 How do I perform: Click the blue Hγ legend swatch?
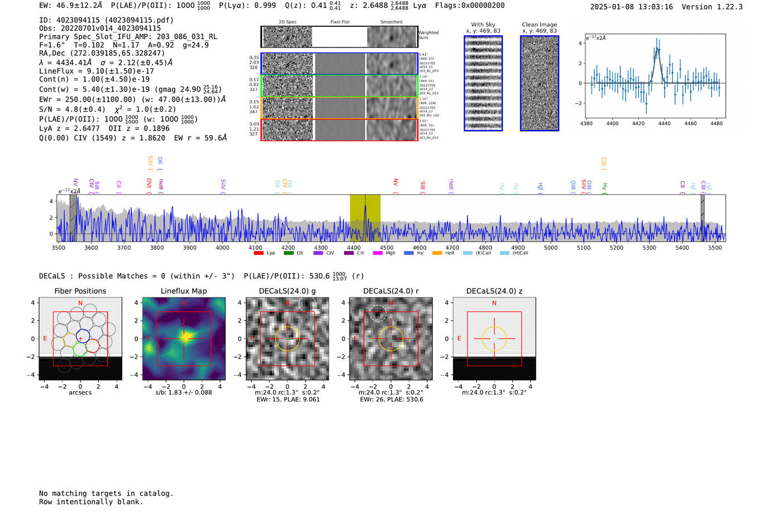pyautogui.click(x=409, y=253)
